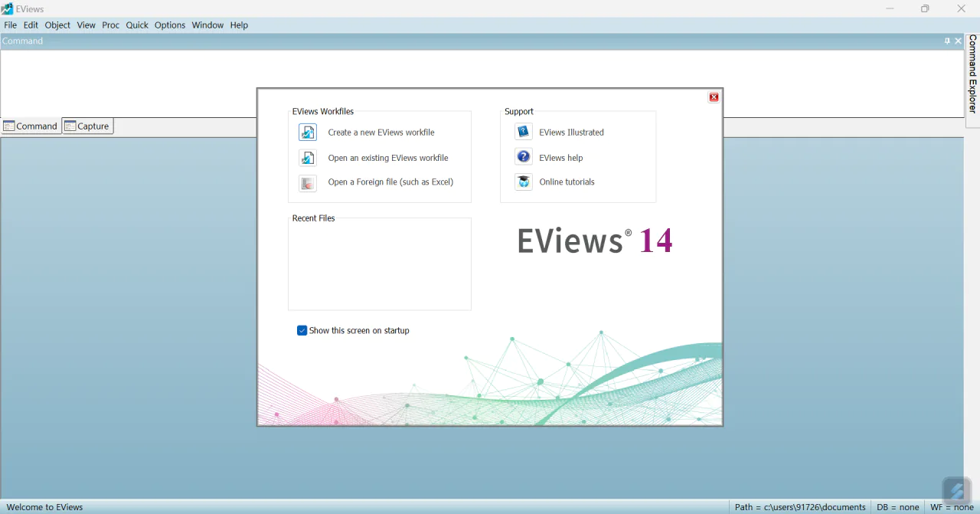Click the EViews help question mark icon
The width and height of the screenshot is (980, 514).
524,157
